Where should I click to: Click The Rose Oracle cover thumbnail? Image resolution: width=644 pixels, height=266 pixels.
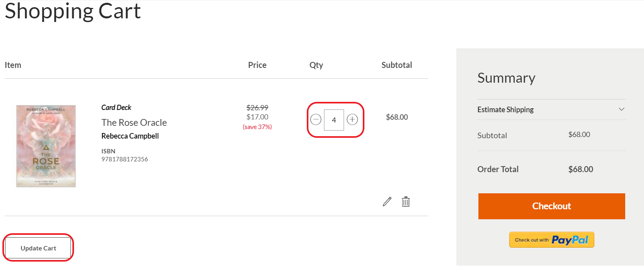46,146
